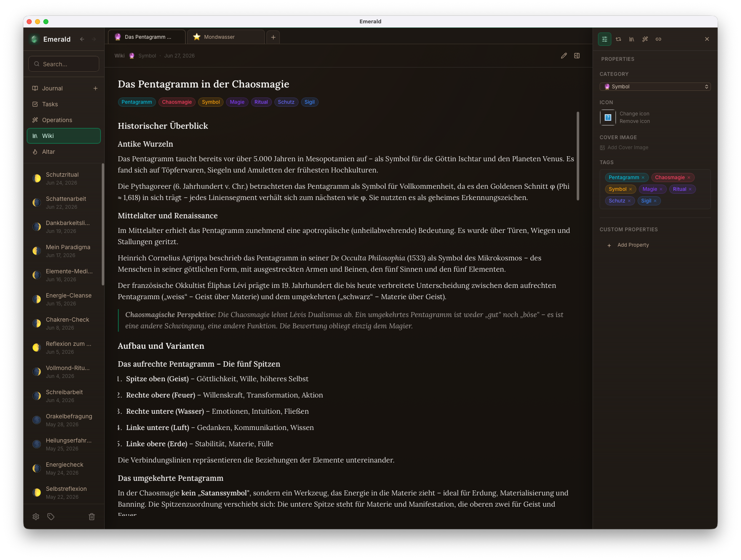The width and height of the screenshot is (741, 560).
Task: Remove the Ritual tag with its x
Action: pos(690,189)
